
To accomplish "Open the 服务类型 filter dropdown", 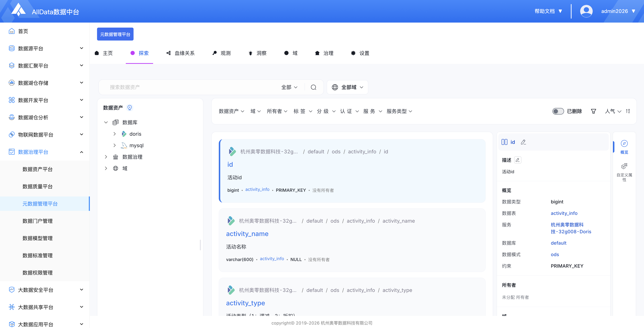I will tap(399, 111).
